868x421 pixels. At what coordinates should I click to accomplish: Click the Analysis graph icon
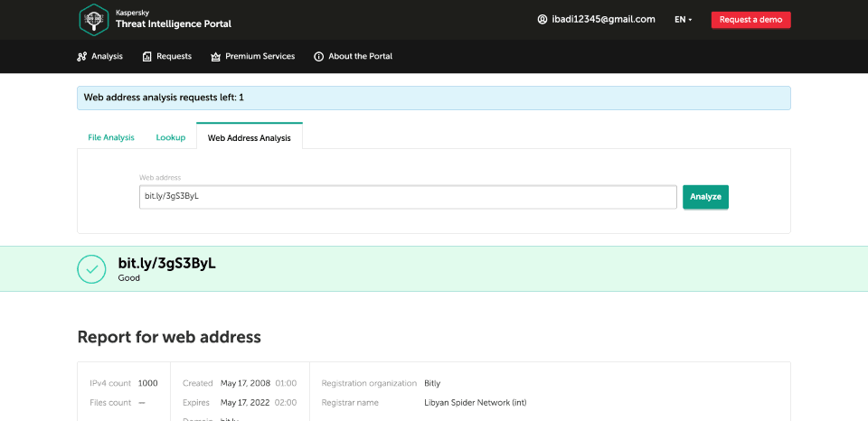[x=82, y=56]
